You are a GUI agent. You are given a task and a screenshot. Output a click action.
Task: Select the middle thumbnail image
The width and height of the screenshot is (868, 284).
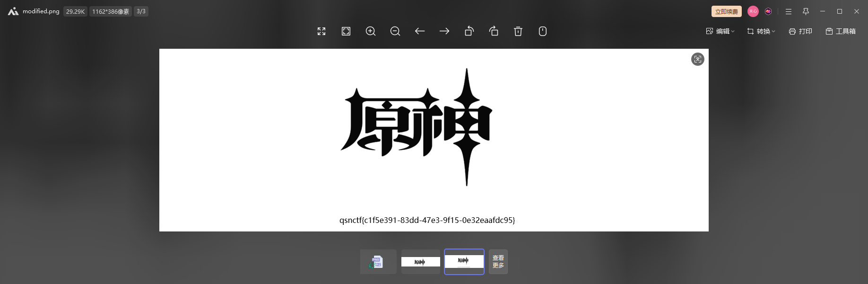coord(421,262)
